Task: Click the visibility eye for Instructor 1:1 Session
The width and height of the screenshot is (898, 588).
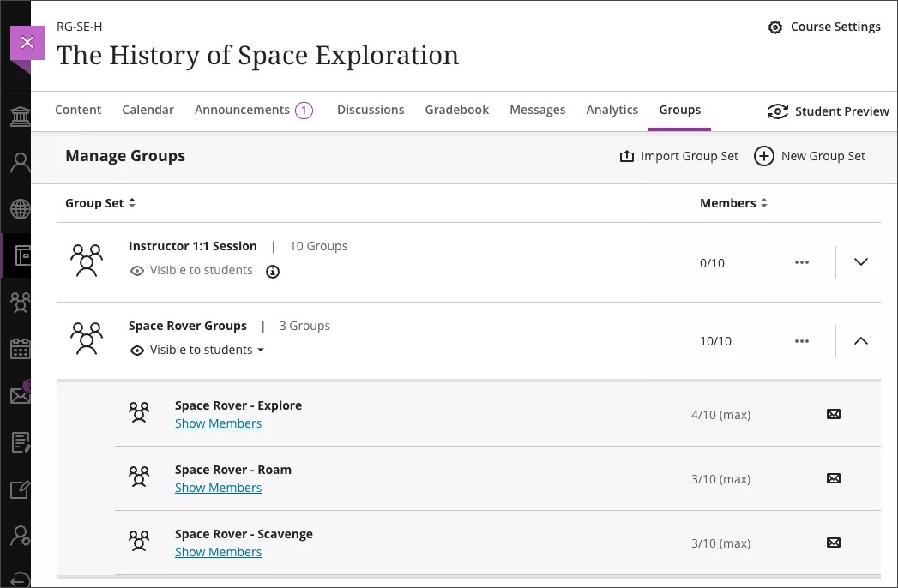Action: coord(136,270)
